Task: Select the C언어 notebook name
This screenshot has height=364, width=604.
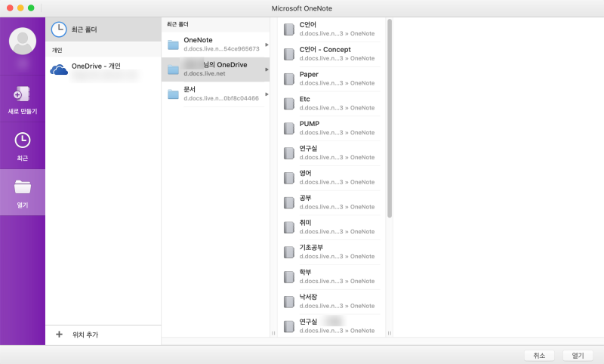Action: 308,25
